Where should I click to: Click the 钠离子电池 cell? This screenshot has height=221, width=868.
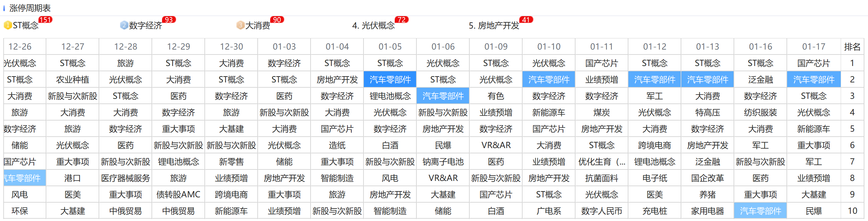click(443, 162)
